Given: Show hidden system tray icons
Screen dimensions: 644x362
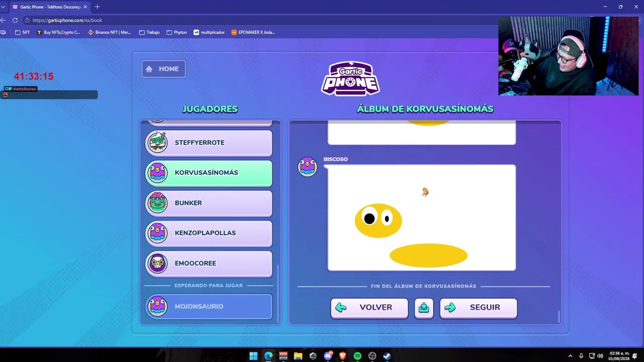Looking at the screenshot, I should (570, 356).
